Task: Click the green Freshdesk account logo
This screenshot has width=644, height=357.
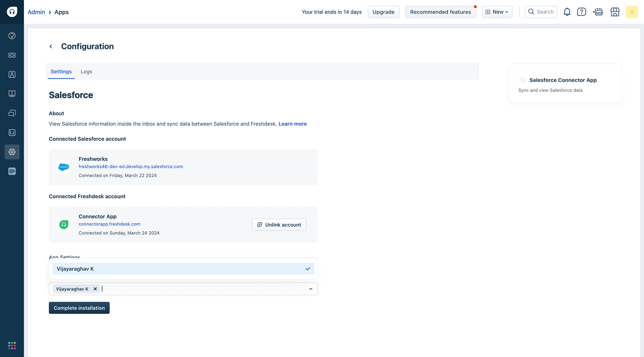Action: (64, 224)
